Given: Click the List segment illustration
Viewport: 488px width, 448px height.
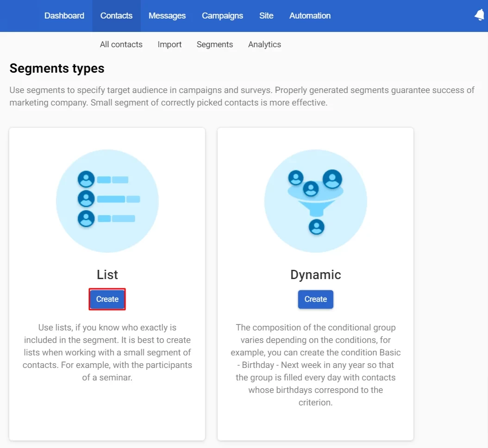Looking at the screenshot, I should pyautogui.click(x=107, y=201).
